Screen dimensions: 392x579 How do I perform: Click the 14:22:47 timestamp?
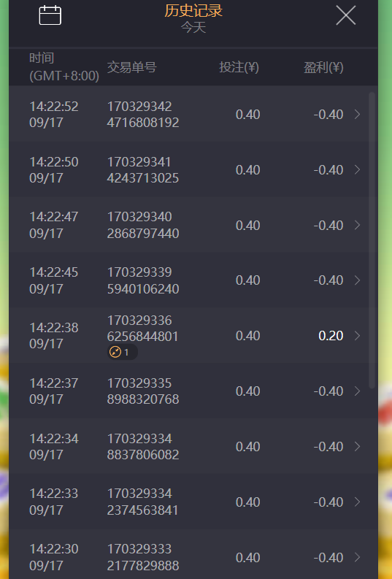tap(54, 217)
